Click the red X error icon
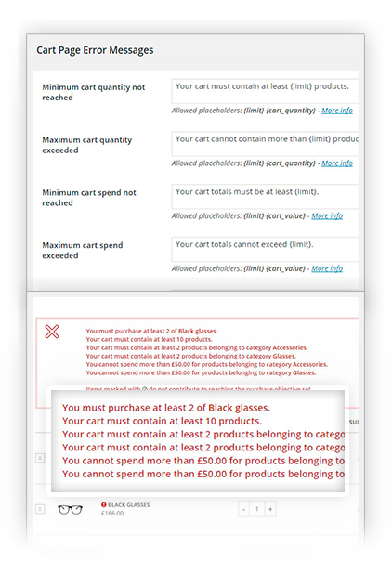The width and height of the screenshot is (392, 574). [x=52, y=332]
